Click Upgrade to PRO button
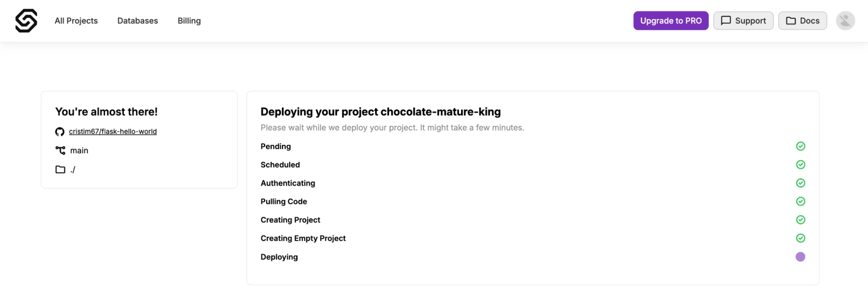Image resolution: width=868 pixels, height=302 pixels. (670, 21)
